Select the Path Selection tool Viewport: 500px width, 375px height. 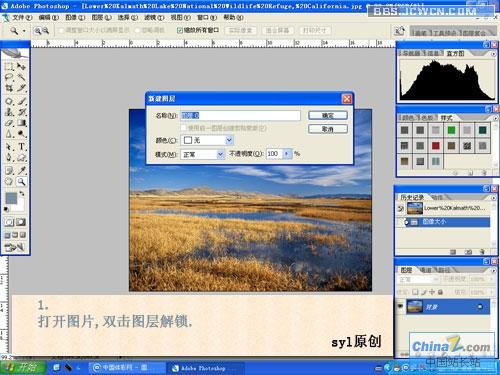9,147
